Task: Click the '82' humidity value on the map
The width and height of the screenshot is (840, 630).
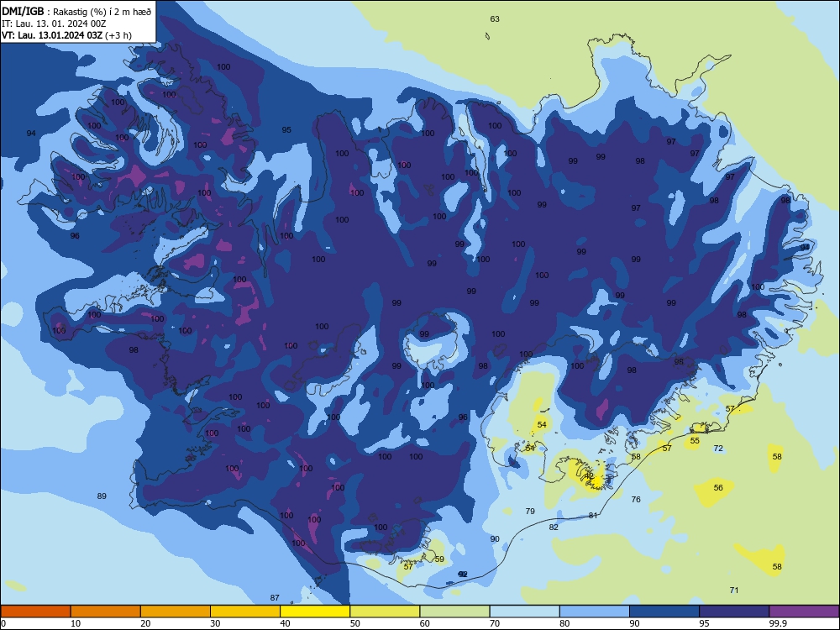Action: tap(554, 528)
